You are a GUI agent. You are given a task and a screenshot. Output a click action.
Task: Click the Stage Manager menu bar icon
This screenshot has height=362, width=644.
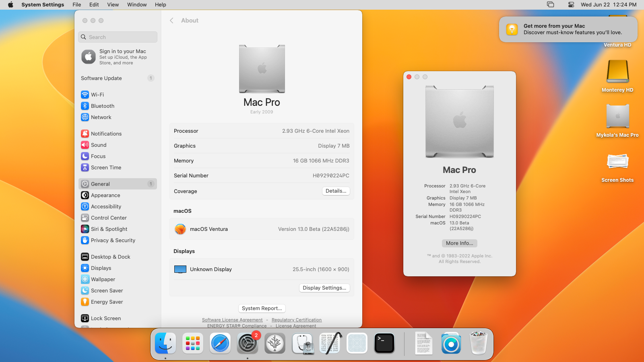(551, 4)
